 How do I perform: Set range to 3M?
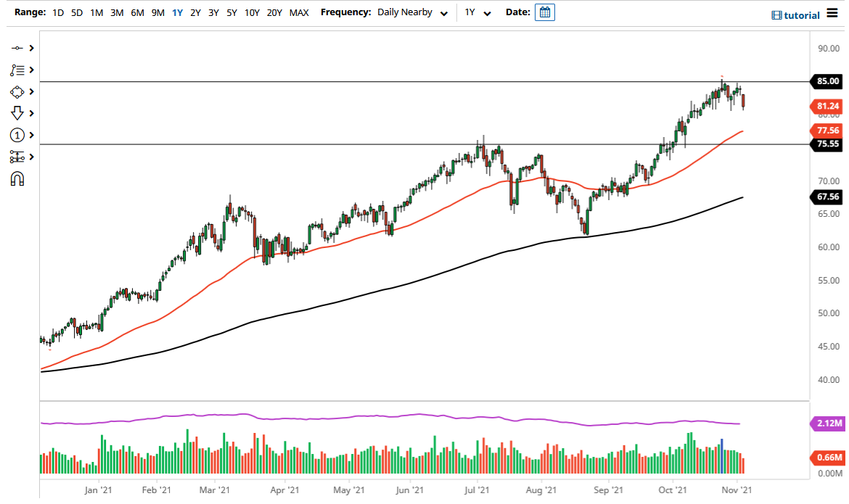pos(116,12)
